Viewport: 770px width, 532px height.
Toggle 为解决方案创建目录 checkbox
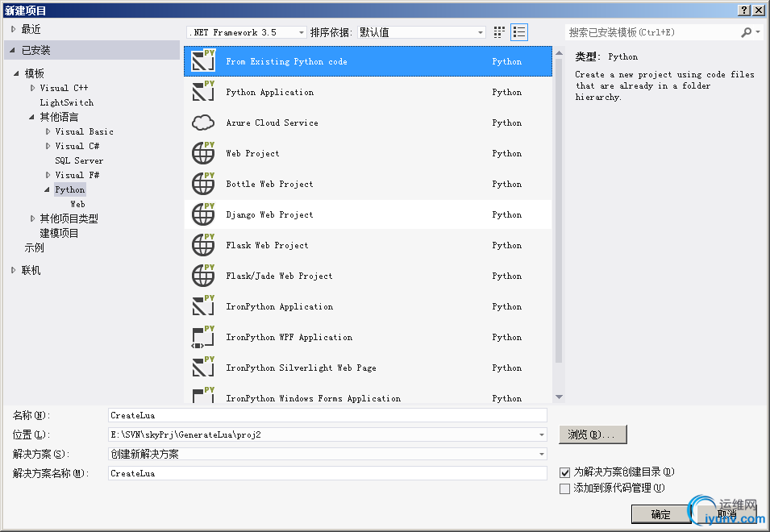[x=564, y=472]
